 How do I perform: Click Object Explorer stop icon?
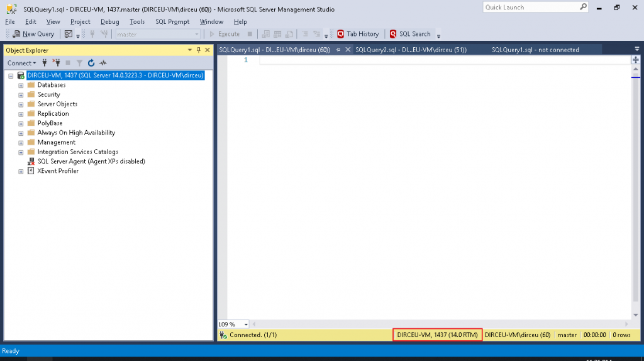coord(68,63)
